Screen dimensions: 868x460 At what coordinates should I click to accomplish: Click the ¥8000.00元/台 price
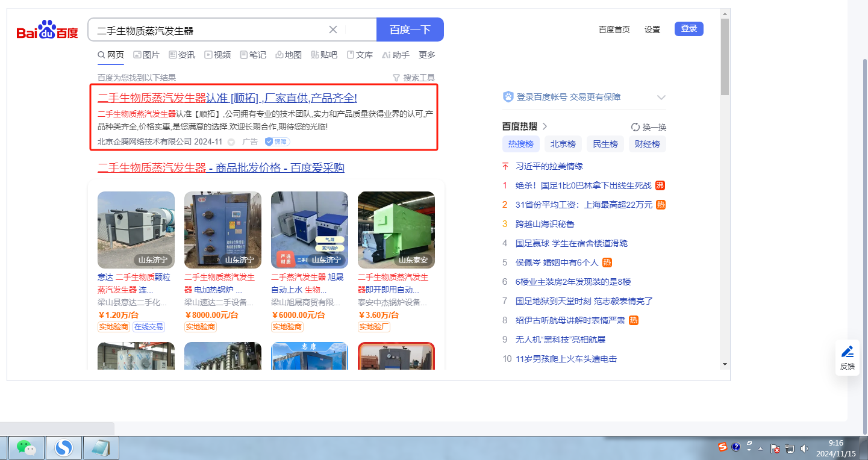211,315
